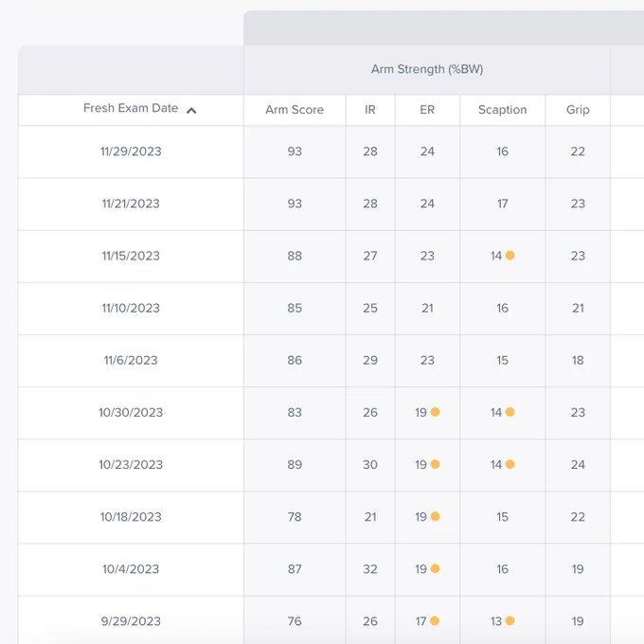Sort by Fresh Exam Date column header
Image resolution: width=644 pixels, height=644 pixels.
pyautogui.click(x=131, y=108)
